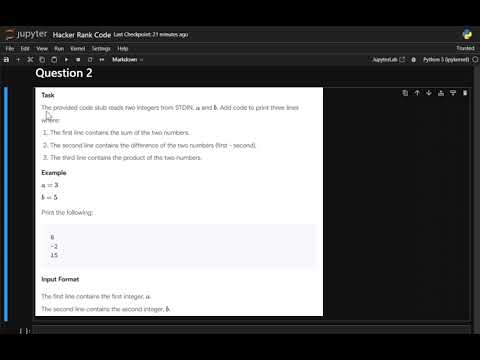The image size is (480, 360).
Task: Click the Last Checkpoint text
Action: (x=151, y=34)
